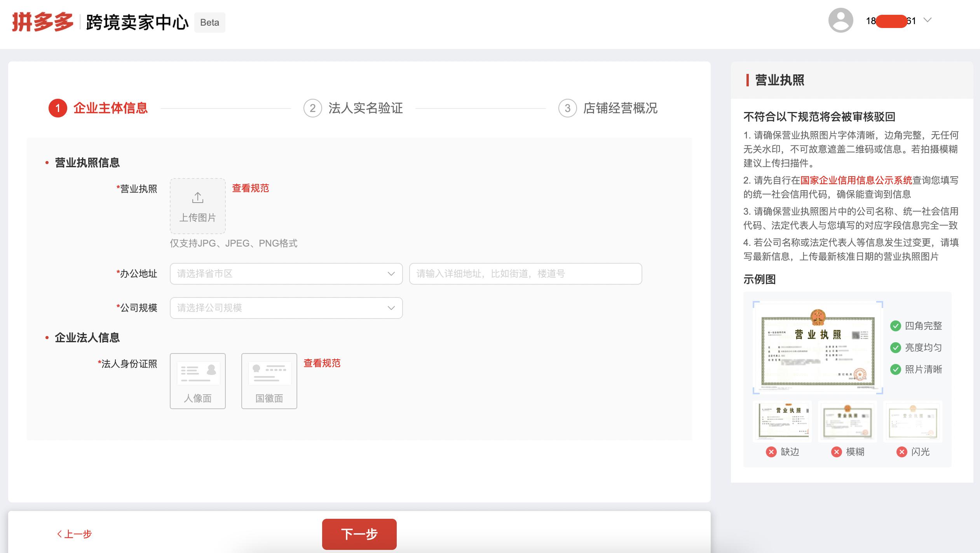
Task: Click the 下一步 button
Action: click(x=359, y=534)
